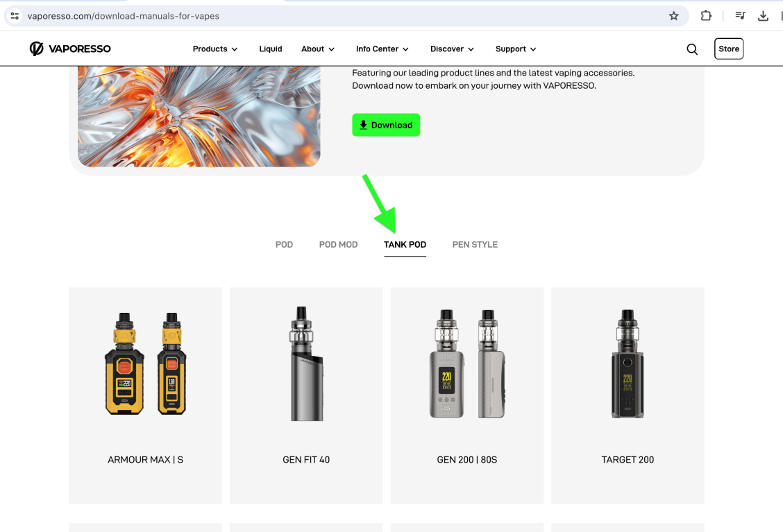Open the GEN 200 | 80S product image
Image resolution: width=783 pixels, height=532 pixels.
click(467, 364)
